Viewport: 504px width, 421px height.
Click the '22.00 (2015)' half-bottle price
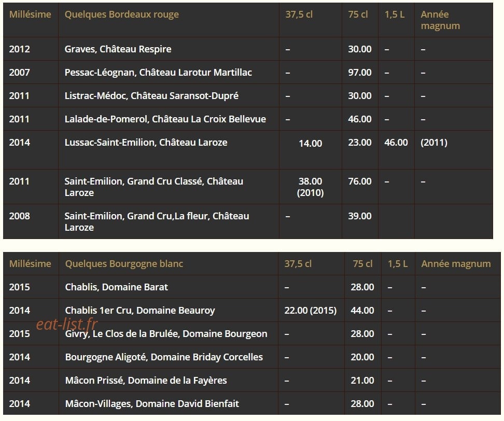pos(311,311)
